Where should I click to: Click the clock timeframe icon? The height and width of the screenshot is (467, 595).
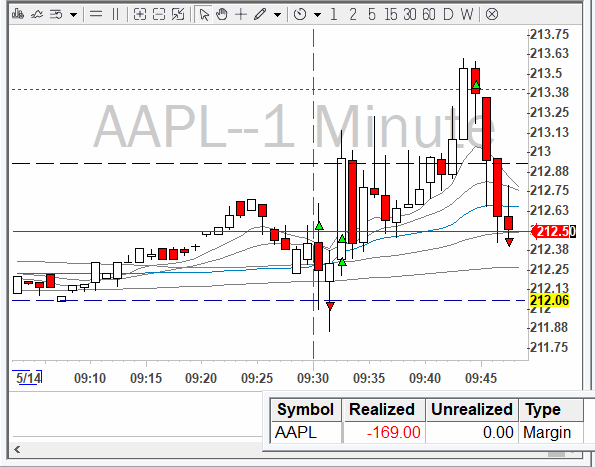point(300,14)
